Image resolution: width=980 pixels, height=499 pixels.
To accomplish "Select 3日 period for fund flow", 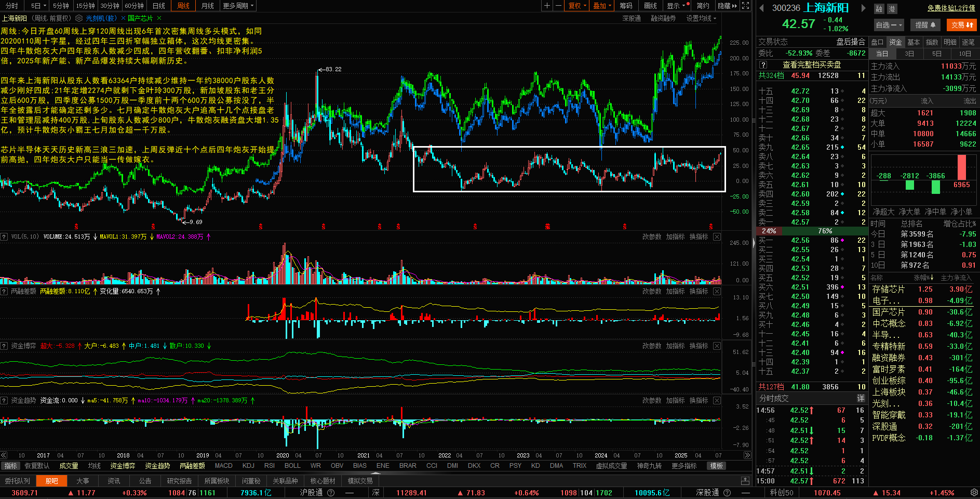I will 909,54.
